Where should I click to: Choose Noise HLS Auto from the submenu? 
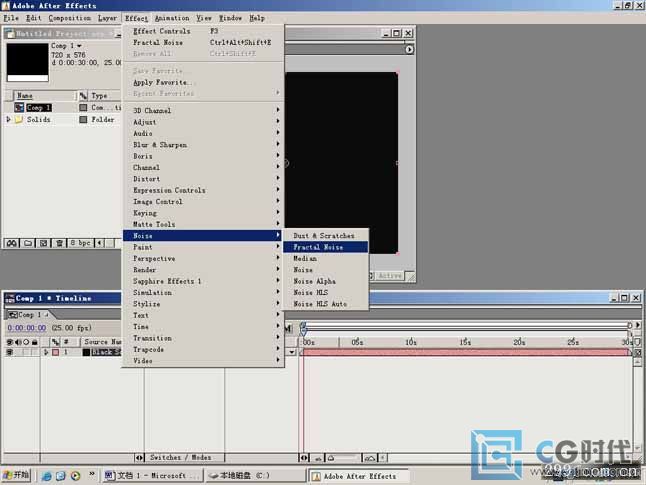325,304
